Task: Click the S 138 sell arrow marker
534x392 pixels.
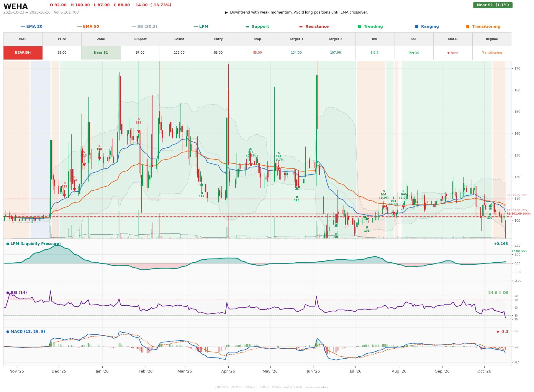Action: pos(99,159)
